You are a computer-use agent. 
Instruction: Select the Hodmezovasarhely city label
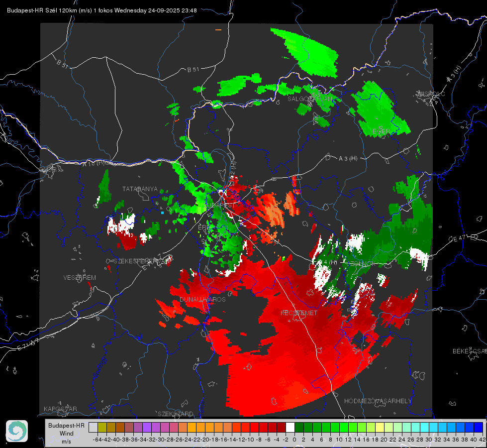coord(378,401)
